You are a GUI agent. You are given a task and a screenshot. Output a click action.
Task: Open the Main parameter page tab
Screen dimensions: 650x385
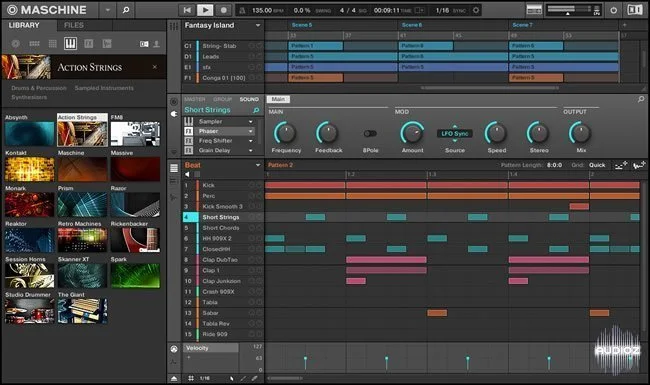(278, 99)
